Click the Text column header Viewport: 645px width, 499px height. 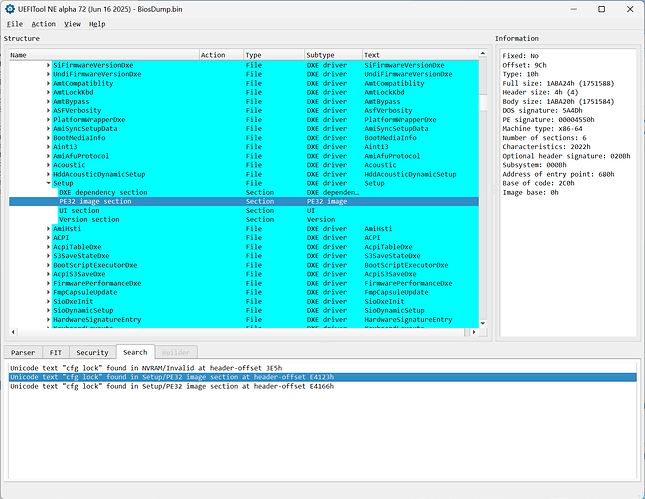[420, 55]
